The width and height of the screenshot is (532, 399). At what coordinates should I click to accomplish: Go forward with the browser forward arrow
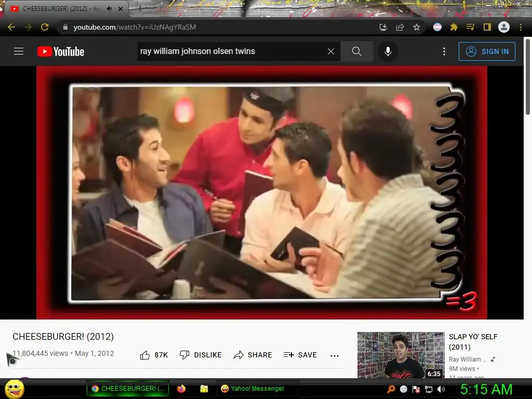tap(28, 27)
